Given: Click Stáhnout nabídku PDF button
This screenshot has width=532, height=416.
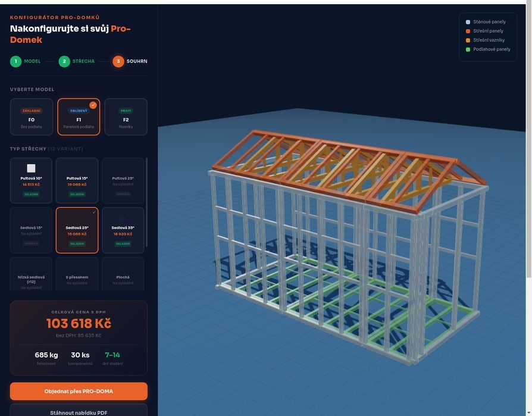Looking at the screenshot, I should coord(79,411).
